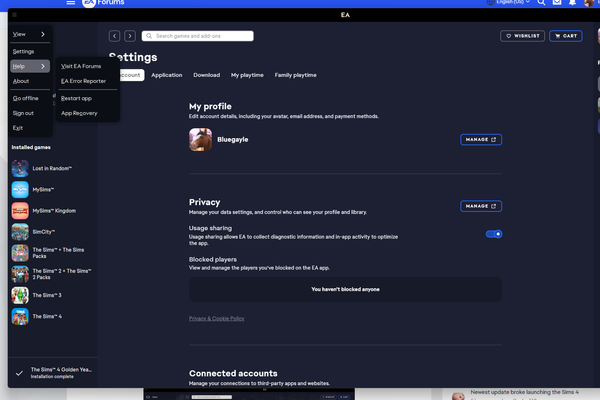Click the 'Lost in Random' game title
Screen dimensions: 600x400
tap(52, 168)
